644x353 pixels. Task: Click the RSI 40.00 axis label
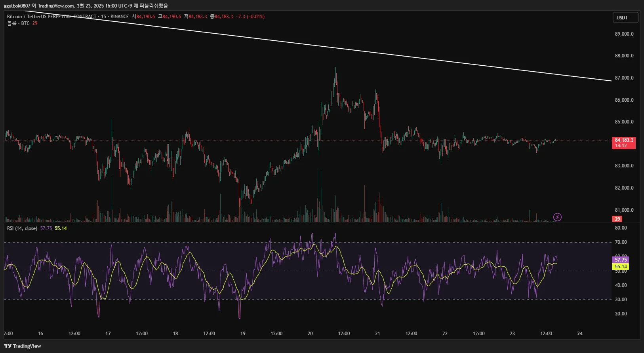coord(621,285)
